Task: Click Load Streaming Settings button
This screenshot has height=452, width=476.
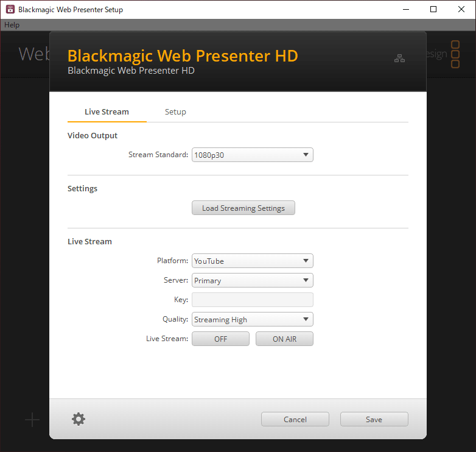Action: tap(243, 208)
